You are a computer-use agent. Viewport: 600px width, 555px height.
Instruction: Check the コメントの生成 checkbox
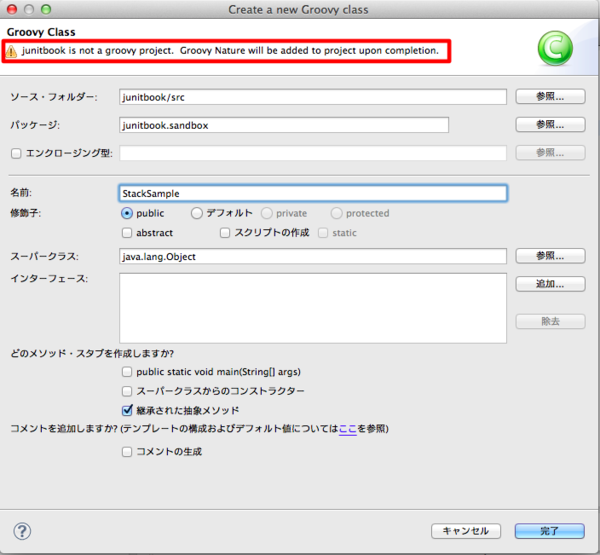127,452
